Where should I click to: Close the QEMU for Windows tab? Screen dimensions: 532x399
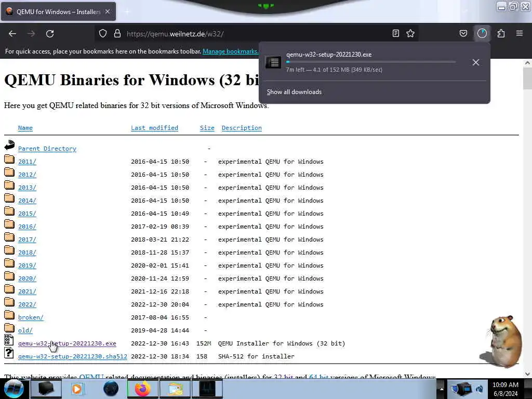click(108, 11)
